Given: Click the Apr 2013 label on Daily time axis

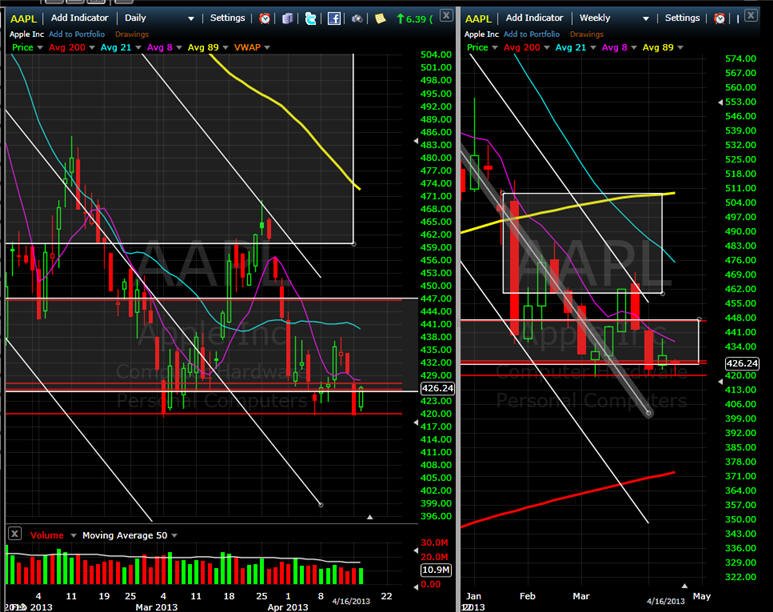Looking at the screenshot, I should tap(287, 607).
